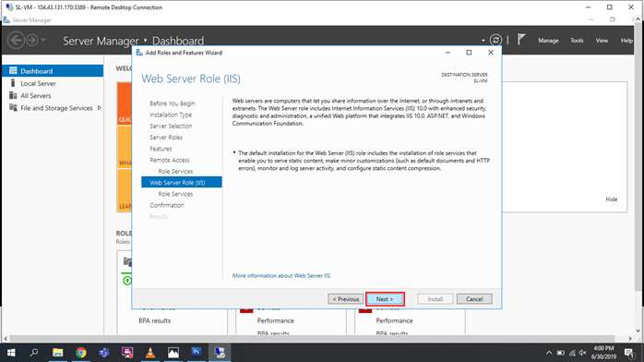Viewport: 644px width, 362px height.
Task: Click Performance in the middle role tile
Action: tap(276, 321)
